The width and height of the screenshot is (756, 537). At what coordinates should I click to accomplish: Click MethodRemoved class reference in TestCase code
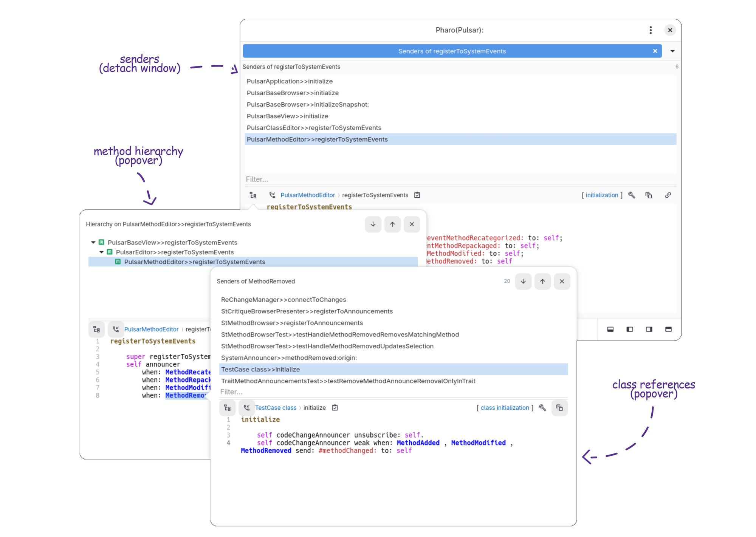[266, 451]
